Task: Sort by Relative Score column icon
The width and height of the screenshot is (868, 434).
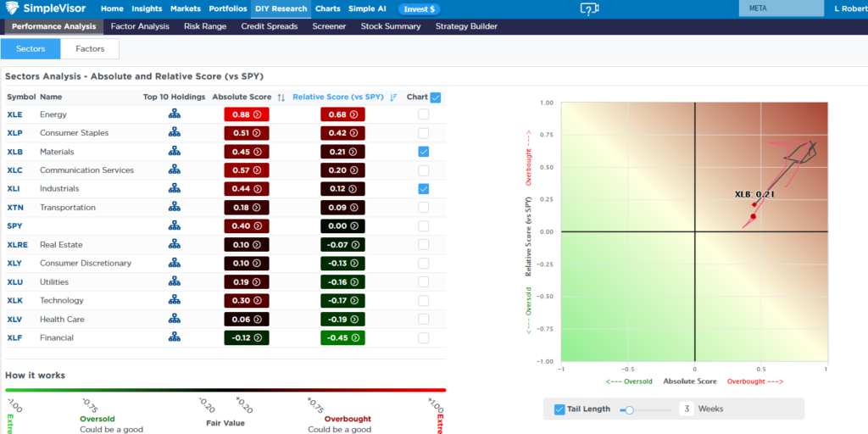Action: (x=393, y=97)
